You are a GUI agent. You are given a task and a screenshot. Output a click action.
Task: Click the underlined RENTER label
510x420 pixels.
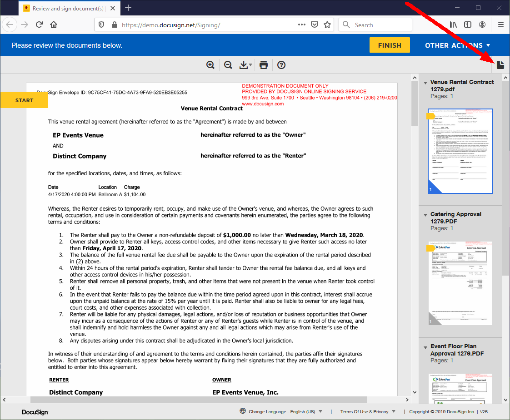[59, 380]
